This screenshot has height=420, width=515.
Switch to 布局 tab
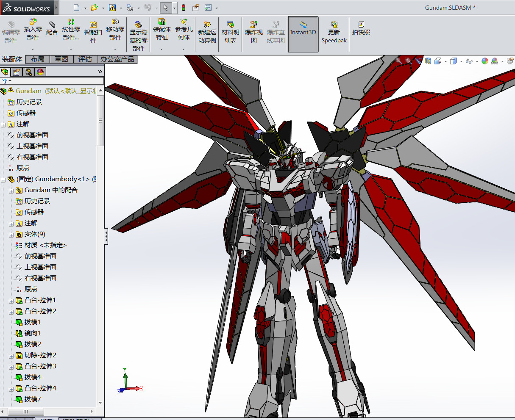37,59
